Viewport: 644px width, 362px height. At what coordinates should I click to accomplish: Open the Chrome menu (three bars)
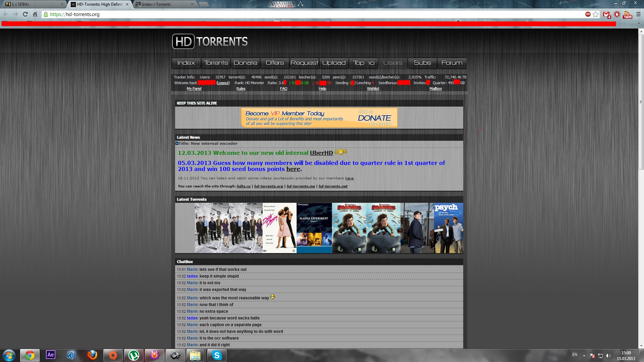(638, 14)
